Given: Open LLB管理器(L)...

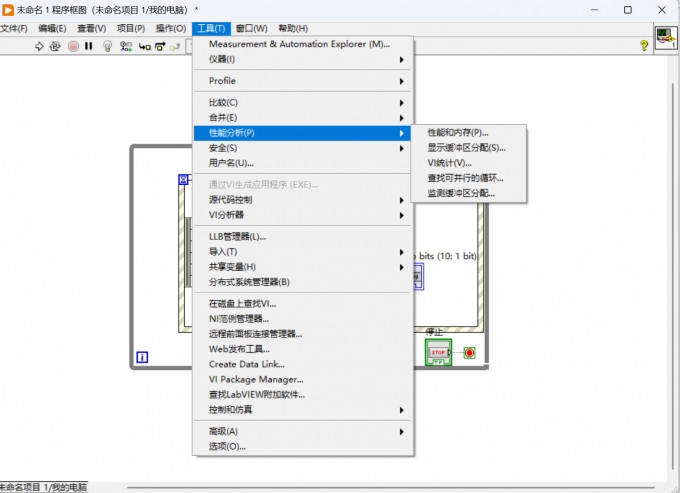Looking at the screenshot, I should pyautogui.click(x=303, y=237).
